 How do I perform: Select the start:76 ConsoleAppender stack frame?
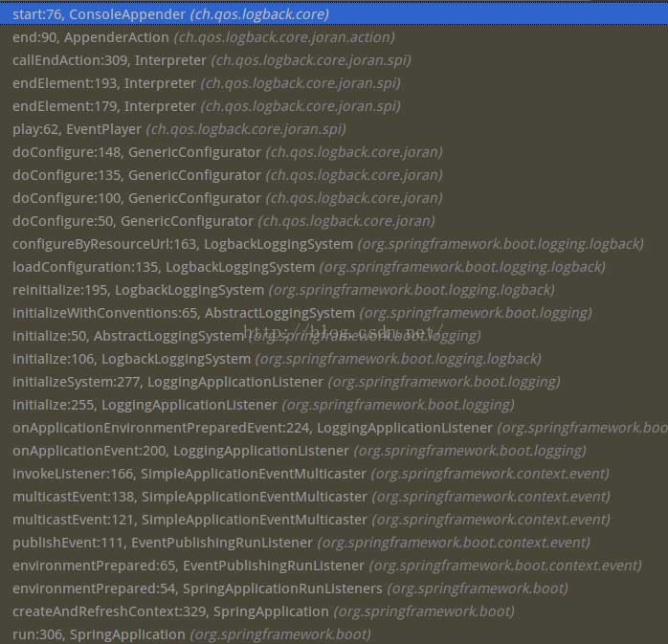[x=334, y=14]
